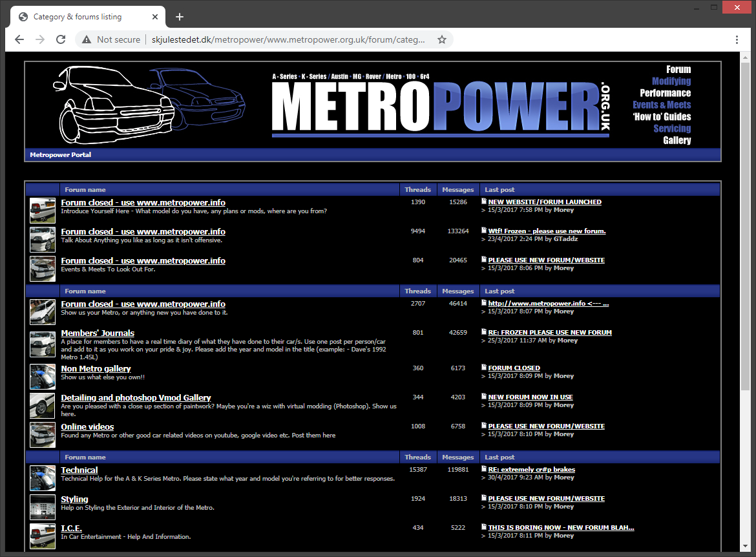Open a new browser tab
Screen dimensions: 756x557
180,17
